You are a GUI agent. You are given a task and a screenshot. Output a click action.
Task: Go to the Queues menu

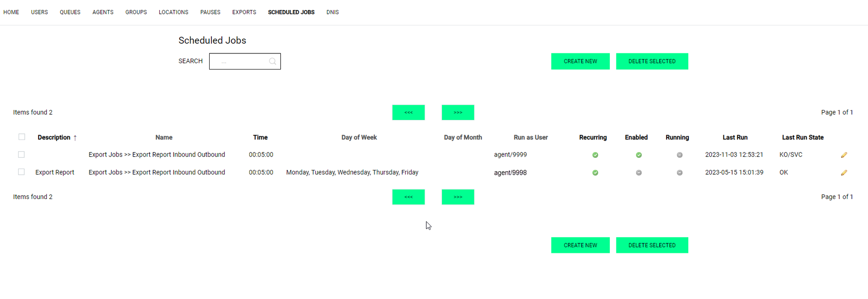pyautogui.click(x=70, y=12)
